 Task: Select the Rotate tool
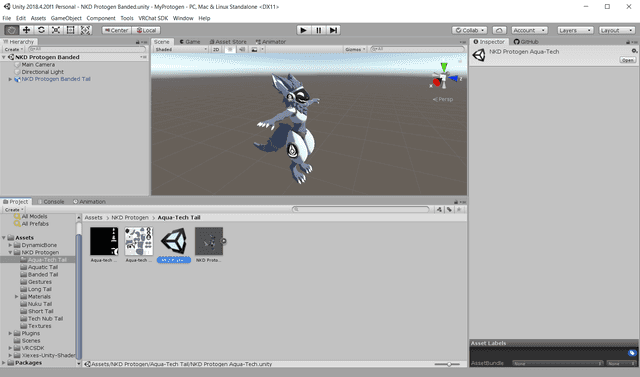tap(41, 30)
